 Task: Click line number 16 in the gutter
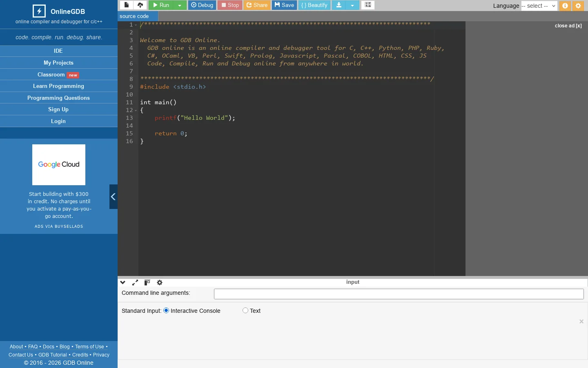pos(129,141)
